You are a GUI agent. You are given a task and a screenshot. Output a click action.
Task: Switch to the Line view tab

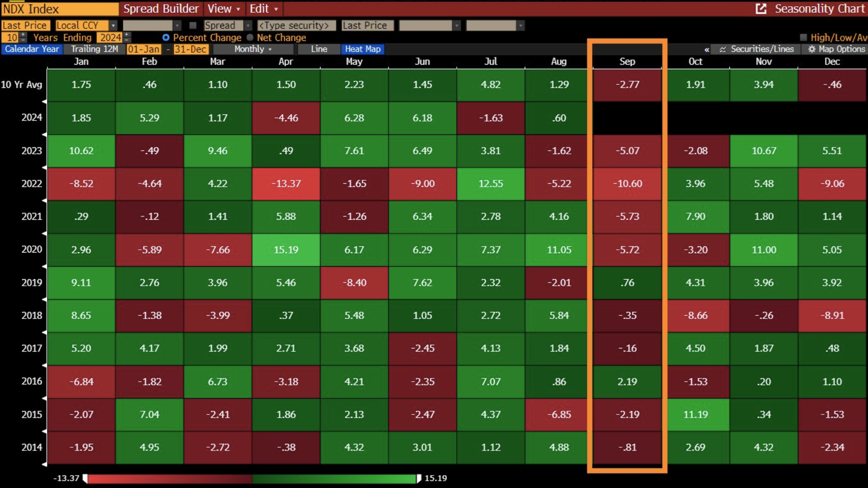pos(319,49)
